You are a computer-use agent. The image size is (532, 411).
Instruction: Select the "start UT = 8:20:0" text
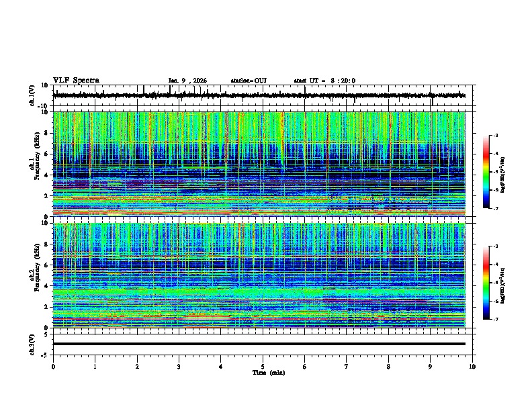pyautogui.click(x=324, y=81)
